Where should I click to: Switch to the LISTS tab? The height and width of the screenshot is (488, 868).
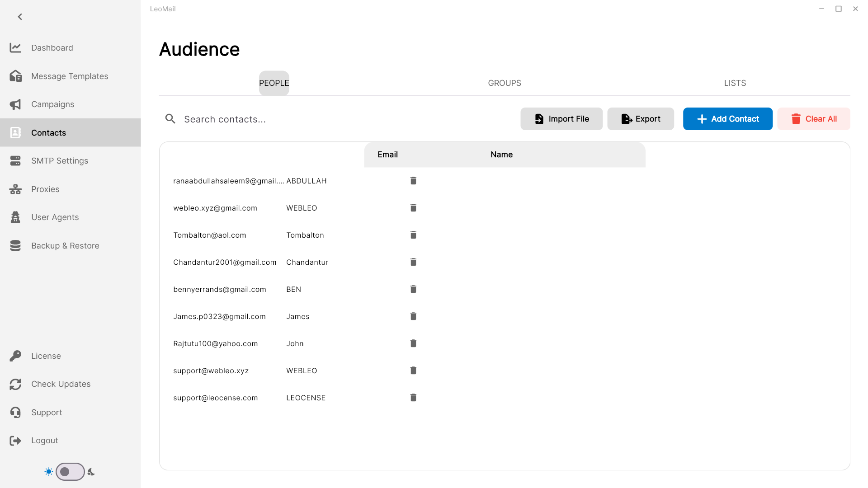pos(735,83)
